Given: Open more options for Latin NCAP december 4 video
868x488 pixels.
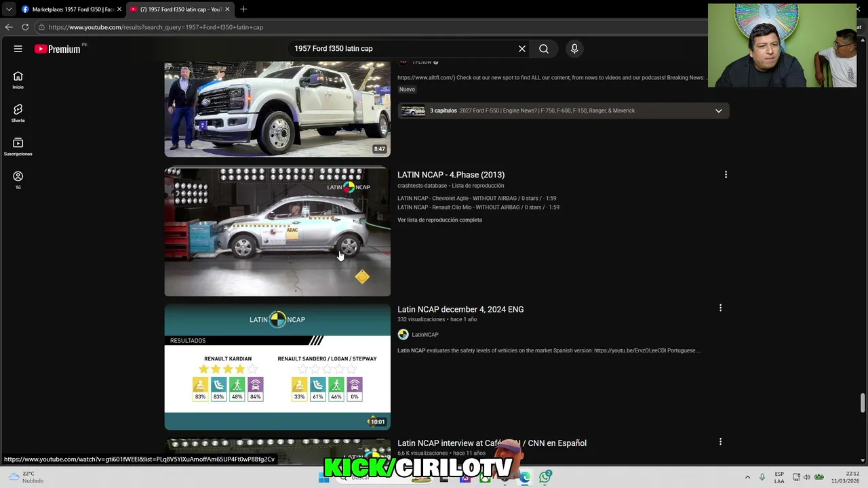Looking at the screenshot, I should [720, 308].
